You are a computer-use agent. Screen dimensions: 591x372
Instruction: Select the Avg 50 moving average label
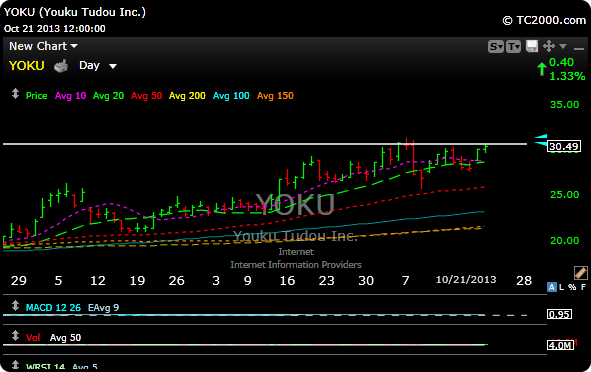[x=147, y=96]
